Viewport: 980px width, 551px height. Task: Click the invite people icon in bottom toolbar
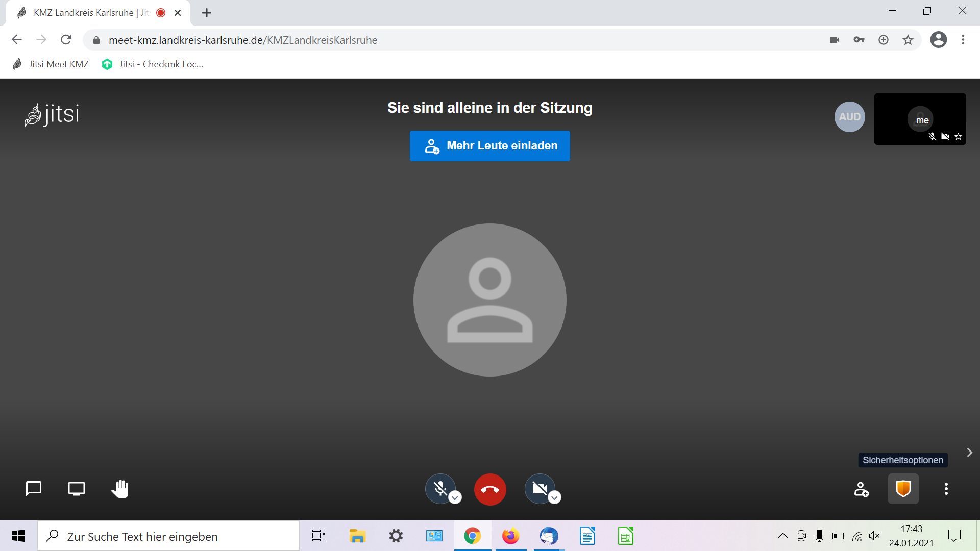pos(861,489)
